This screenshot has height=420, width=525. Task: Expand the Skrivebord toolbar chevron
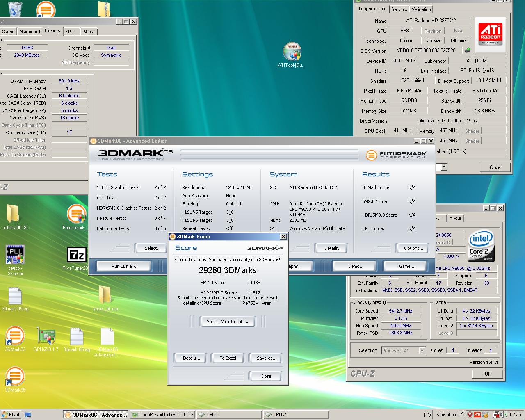462,413
